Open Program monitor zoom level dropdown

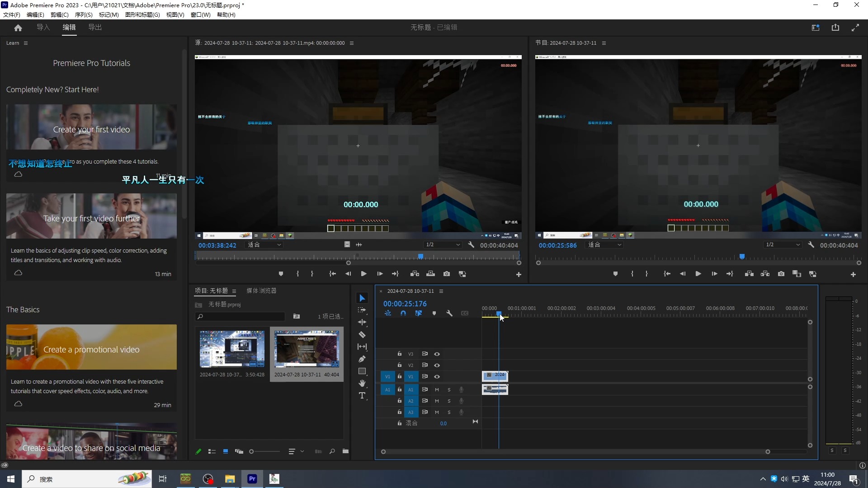[x=604, y=245]
